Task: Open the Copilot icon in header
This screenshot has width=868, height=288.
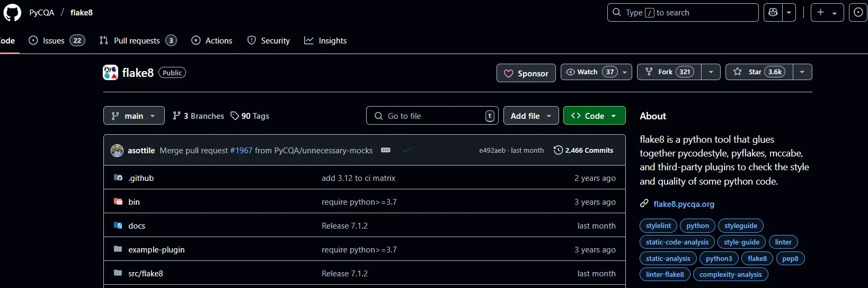Action: pyautogui.click(x=773, y=12)
